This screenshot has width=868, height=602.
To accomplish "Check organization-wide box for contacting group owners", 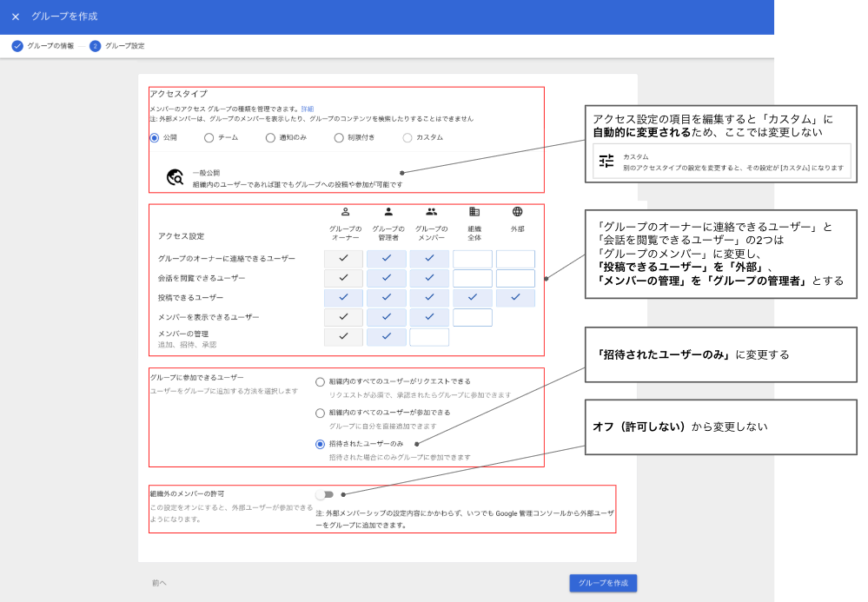I will tap(473, 259).
